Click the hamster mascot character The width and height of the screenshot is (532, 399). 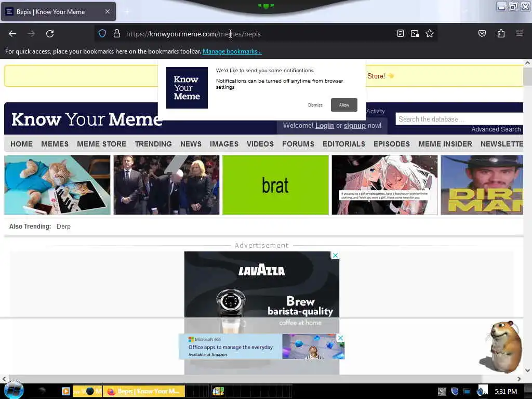503,347
